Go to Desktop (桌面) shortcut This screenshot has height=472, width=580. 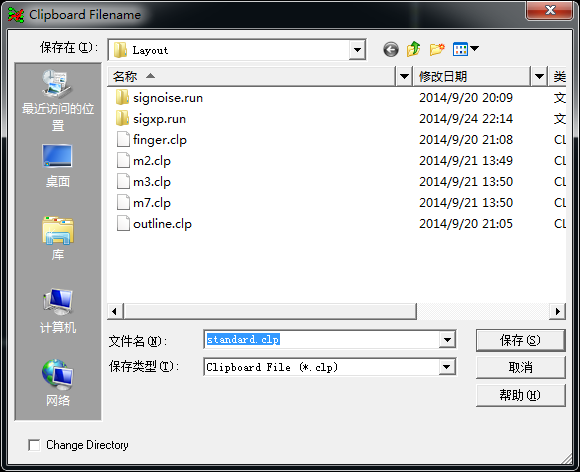coord(58,166)
